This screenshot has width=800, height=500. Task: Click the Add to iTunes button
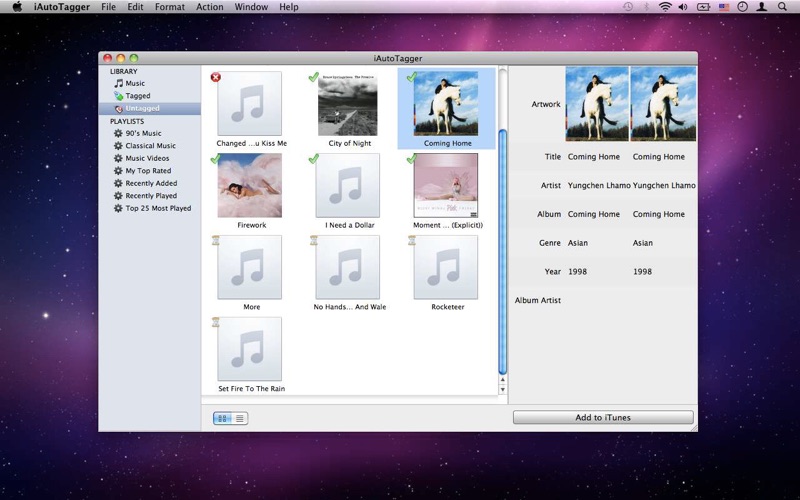(603, 417)
